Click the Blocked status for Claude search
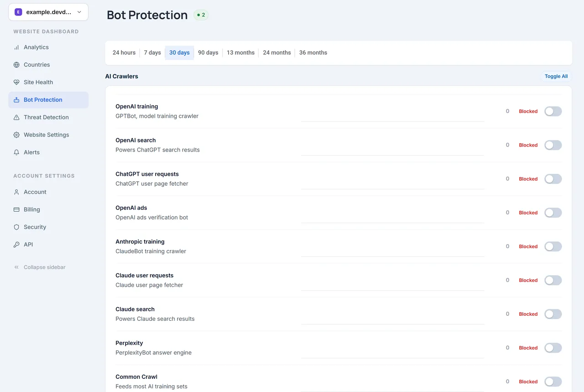 (x=528, y=314)
